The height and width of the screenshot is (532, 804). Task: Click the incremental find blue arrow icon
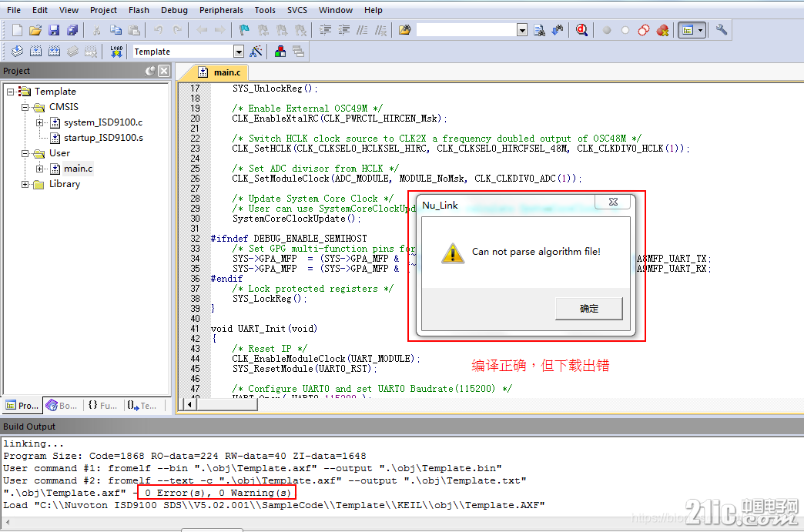click(558, 30)
